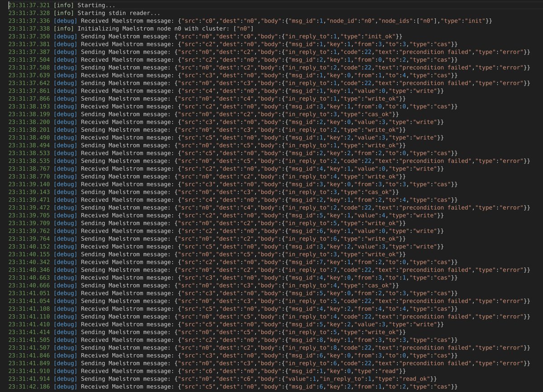Image resolution: width=543 pixels, height=392 pixels.
Task: Click the timestamp 23:31:38.193
Action: (x=29, y=107)
